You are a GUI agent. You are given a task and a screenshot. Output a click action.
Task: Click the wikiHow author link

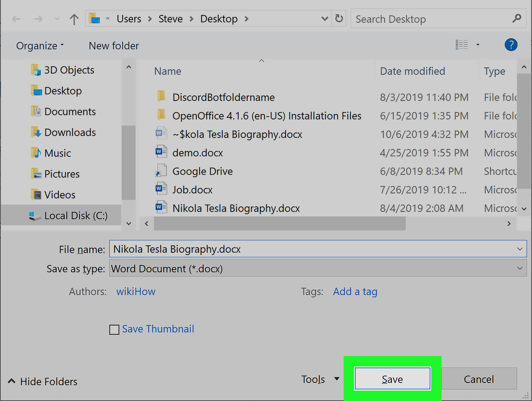[x=136, y=292]
